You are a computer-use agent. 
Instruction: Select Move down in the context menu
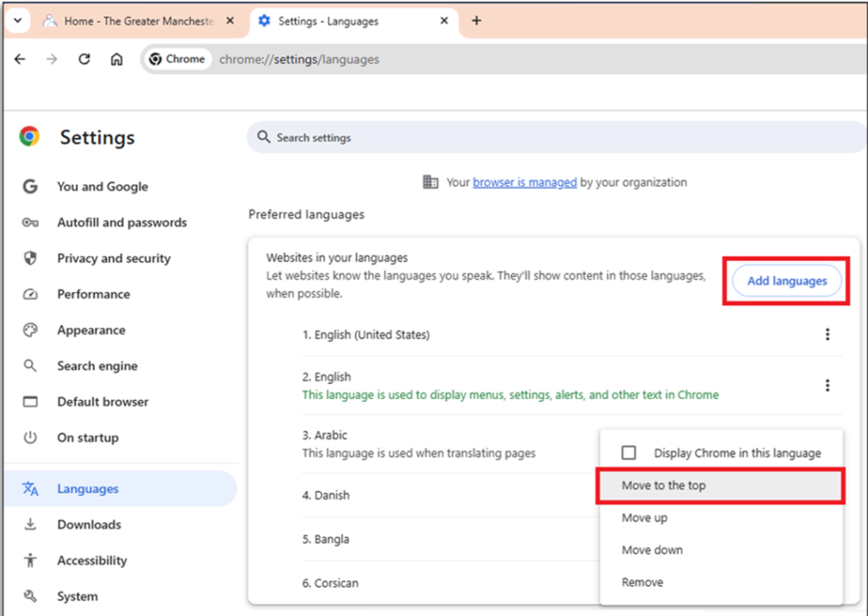click(x=652, y=550)
